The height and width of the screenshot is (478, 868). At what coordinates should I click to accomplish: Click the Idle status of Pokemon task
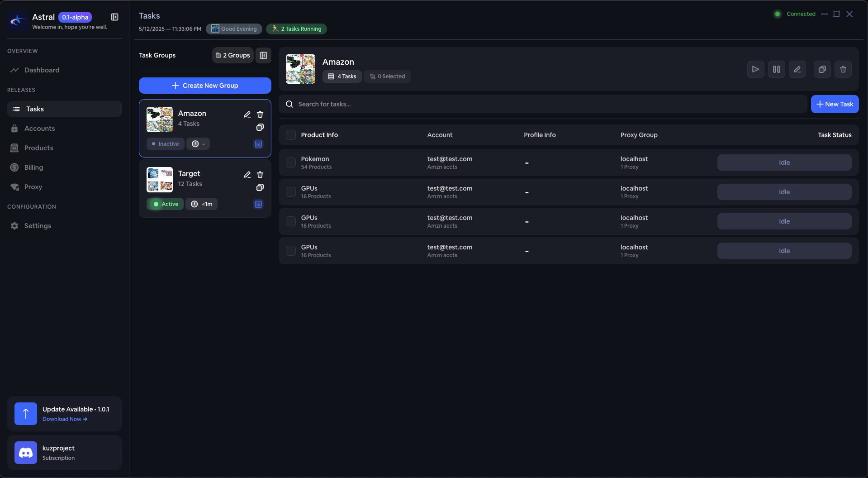click(784, 163)
